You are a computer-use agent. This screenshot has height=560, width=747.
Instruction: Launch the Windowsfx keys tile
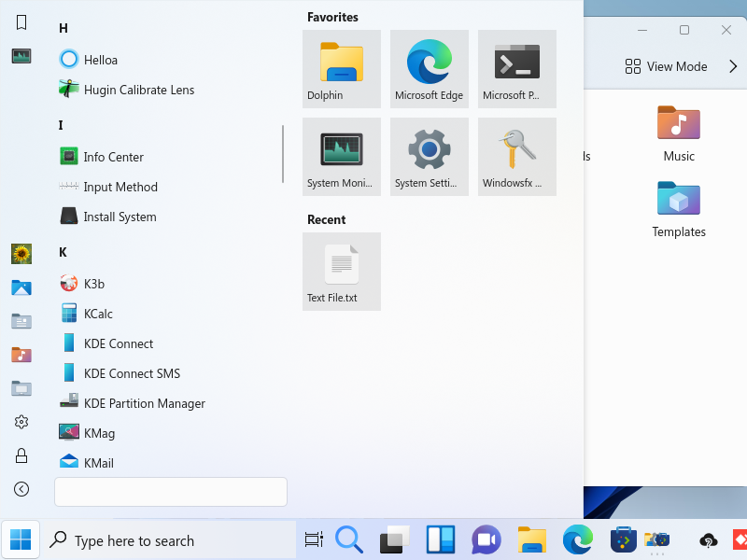(x=516, y=156)
